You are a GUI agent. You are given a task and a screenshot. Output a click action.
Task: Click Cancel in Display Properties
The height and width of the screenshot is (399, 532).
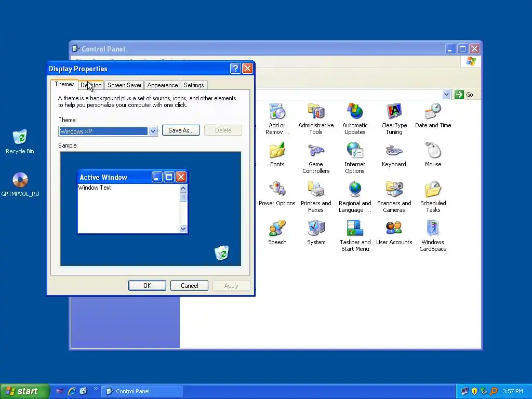[189, 286]
